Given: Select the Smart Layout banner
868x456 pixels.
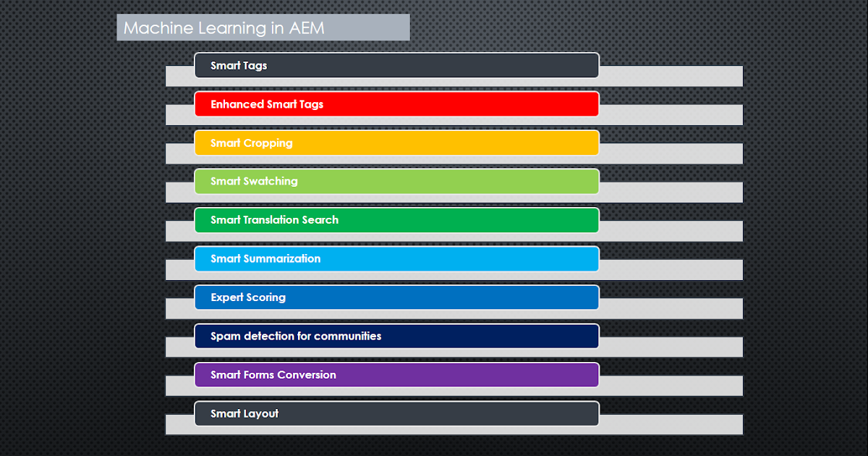Looking at the screenshot, I should pyautogui.click(x=396, y=413).
